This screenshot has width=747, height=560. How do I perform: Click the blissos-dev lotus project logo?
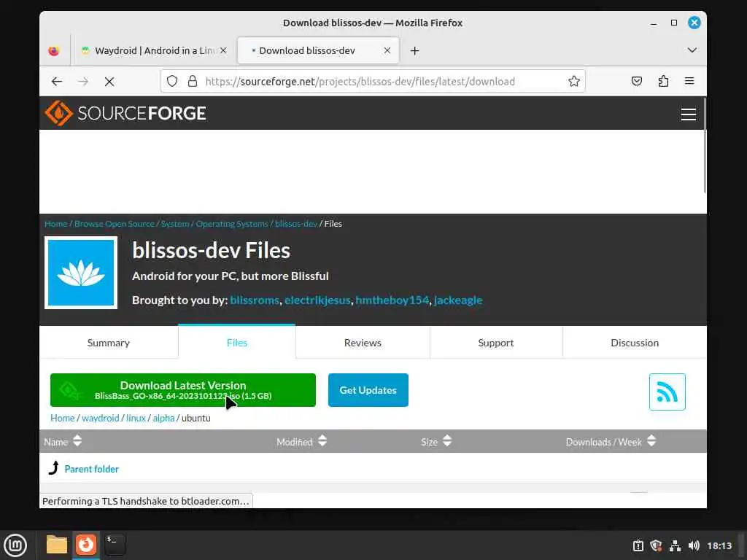[81, 273]
